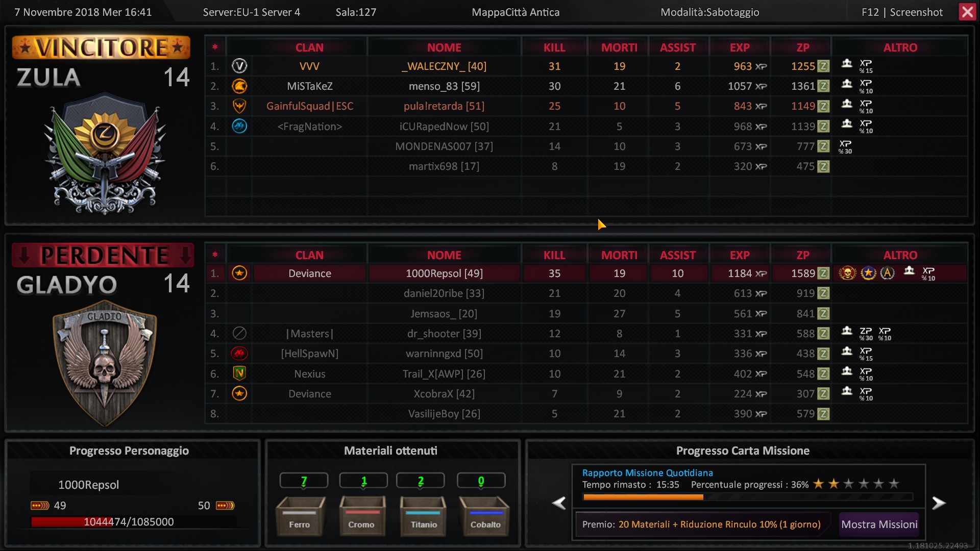
Task: Click the FragNation blue clan icon
Action: tap(239, 126)
